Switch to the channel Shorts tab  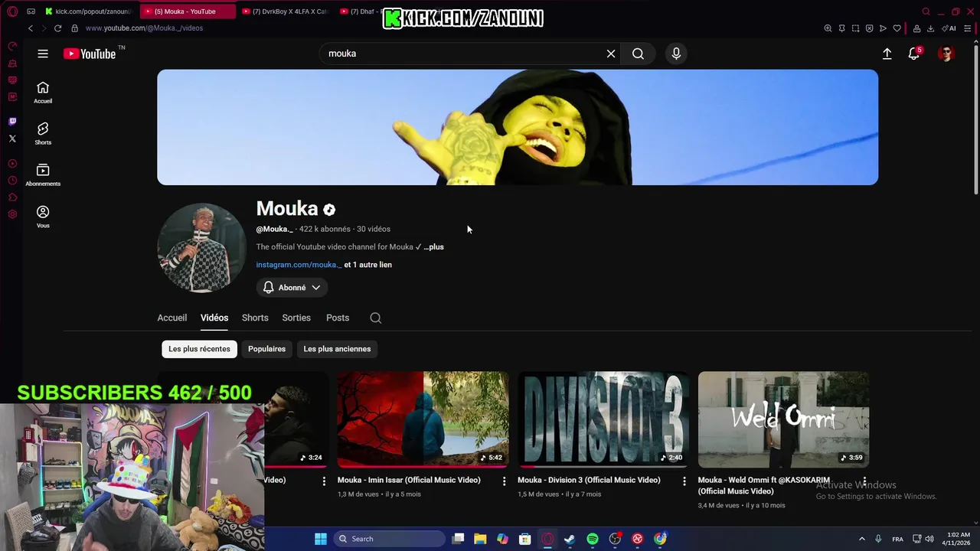(255, 318)
